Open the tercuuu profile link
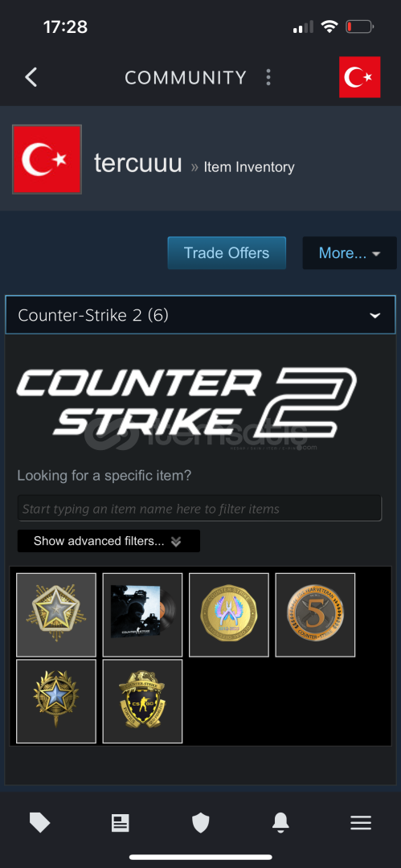This screenshot has height=868, width=401. (x=138, y=162)
